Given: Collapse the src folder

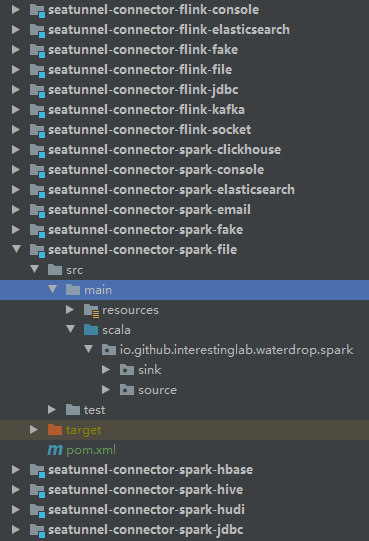Looking at the screenshot, I should 34,269.
